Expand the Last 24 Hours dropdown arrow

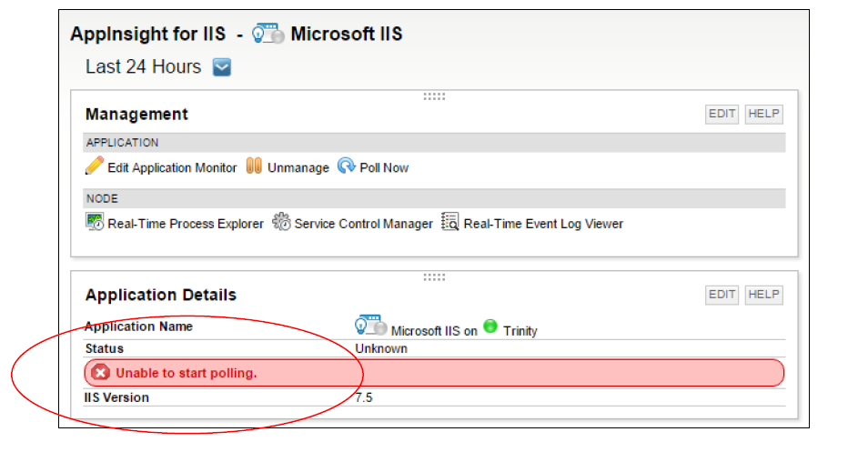(222, 67)
